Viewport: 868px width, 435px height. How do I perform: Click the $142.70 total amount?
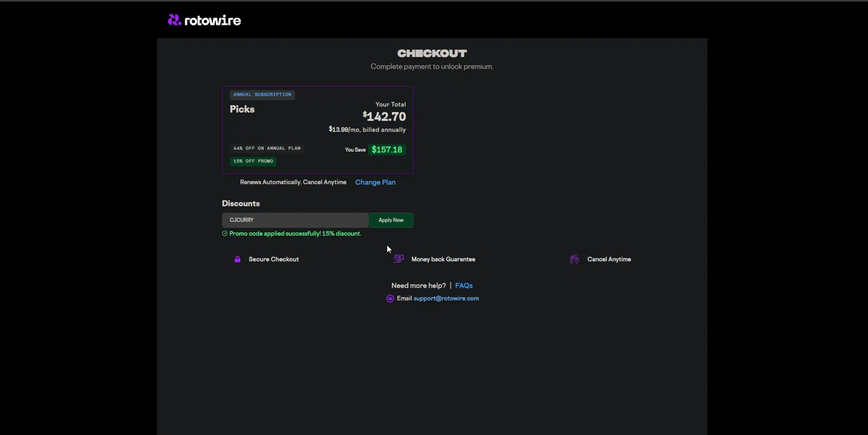coord(384,116)
